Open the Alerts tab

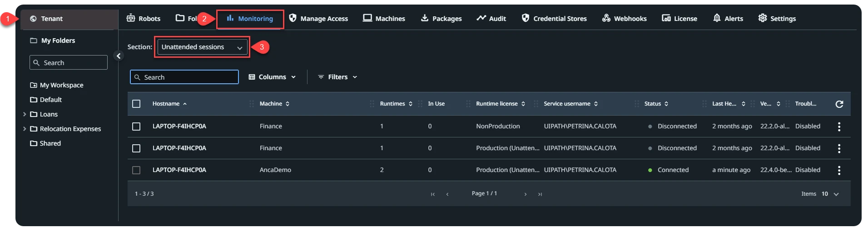(728, 18)
